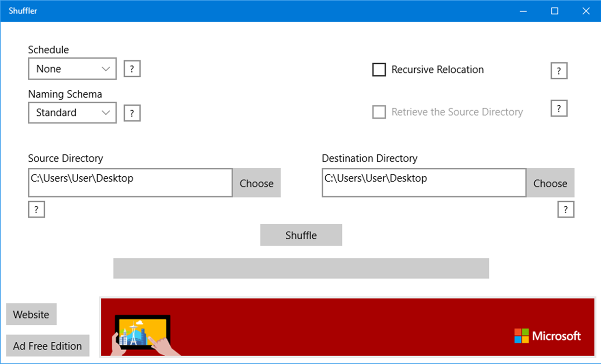Open help for Retrieve the Source Directory
Viewport: 601px width, 364px height.
559,108
